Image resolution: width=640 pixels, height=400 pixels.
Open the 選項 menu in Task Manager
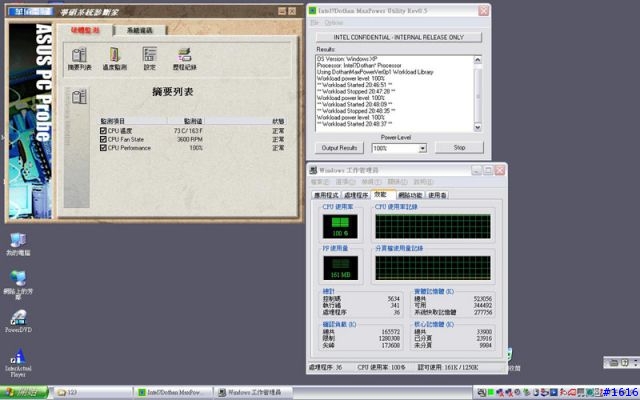click(x=345, y=182)
